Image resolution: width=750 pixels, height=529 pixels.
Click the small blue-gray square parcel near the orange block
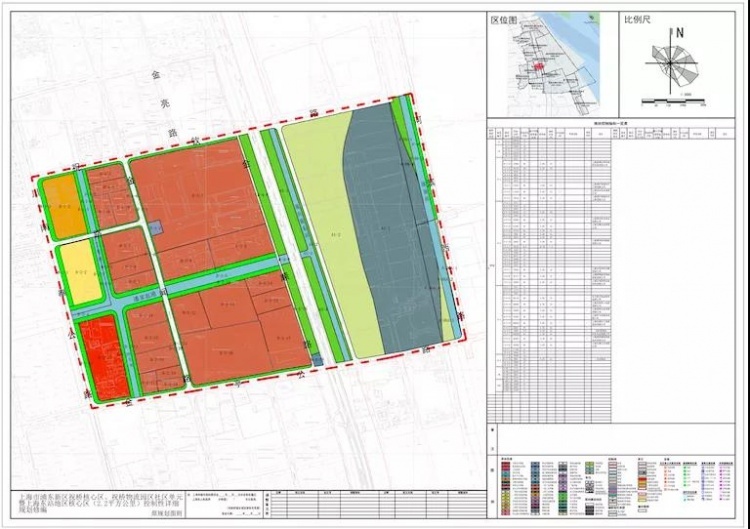tap(155, 228)
